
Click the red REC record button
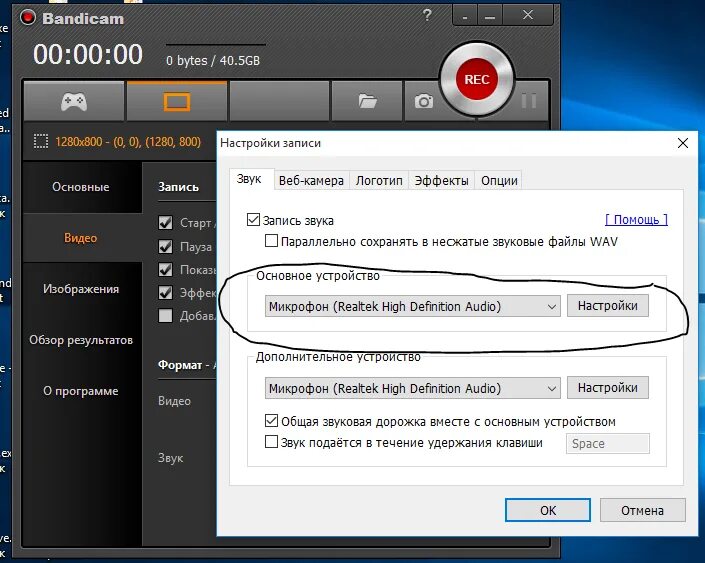tap(477, 80)
